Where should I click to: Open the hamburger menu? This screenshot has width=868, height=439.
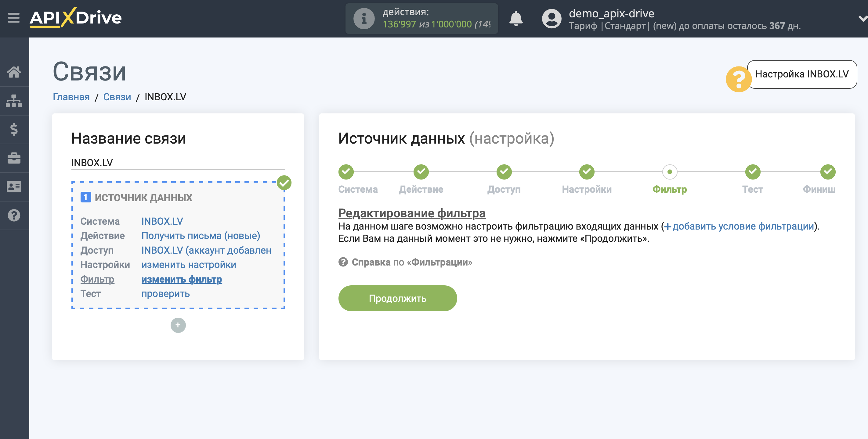[14, 17]
